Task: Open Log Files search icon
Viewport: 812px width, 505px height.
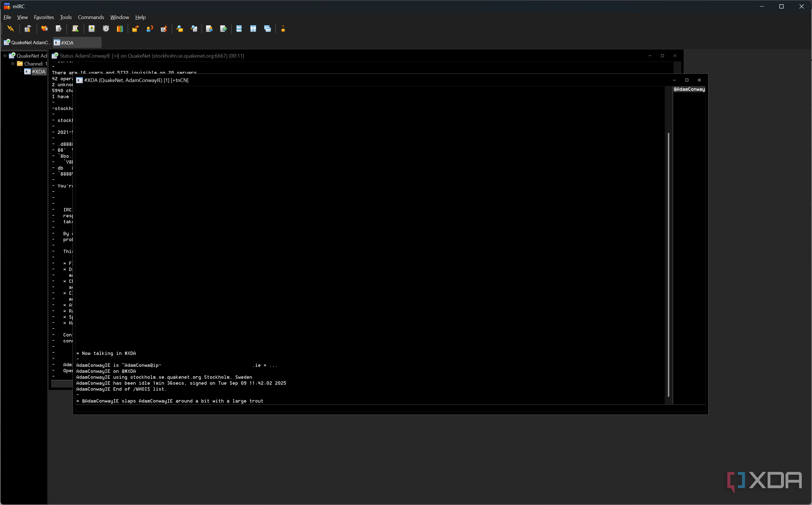Action: coord(194,29)
